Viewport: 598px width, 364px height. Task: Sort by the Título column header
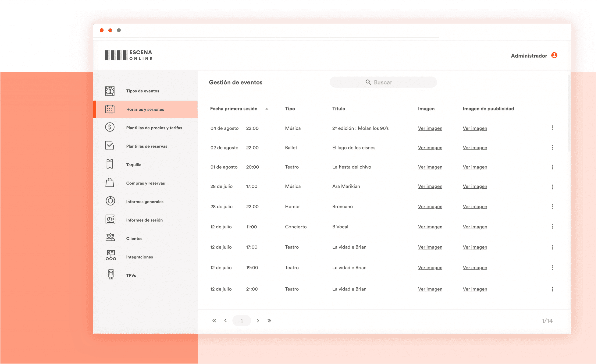pyautogui.click(x=339, y=109)
